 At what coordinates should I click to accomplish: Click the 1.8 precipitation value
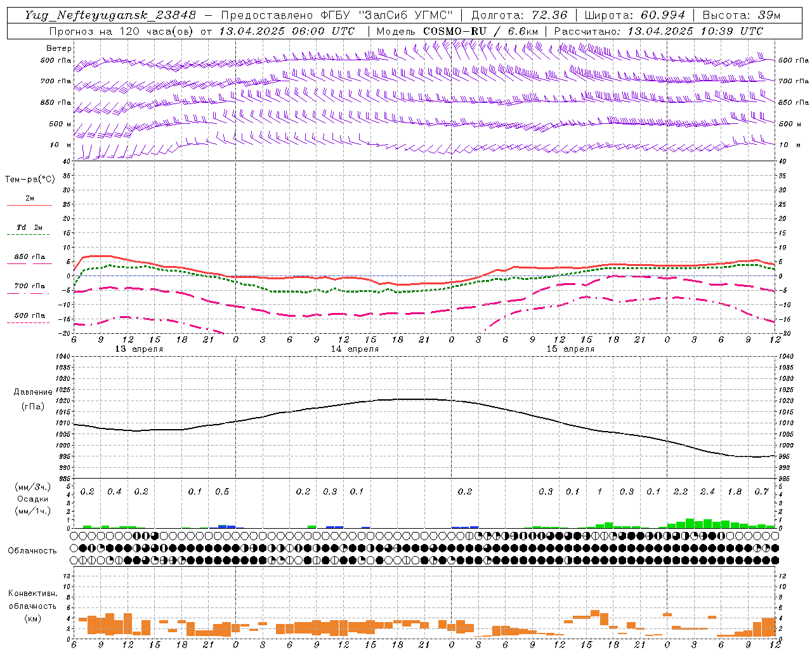(735, 491)
